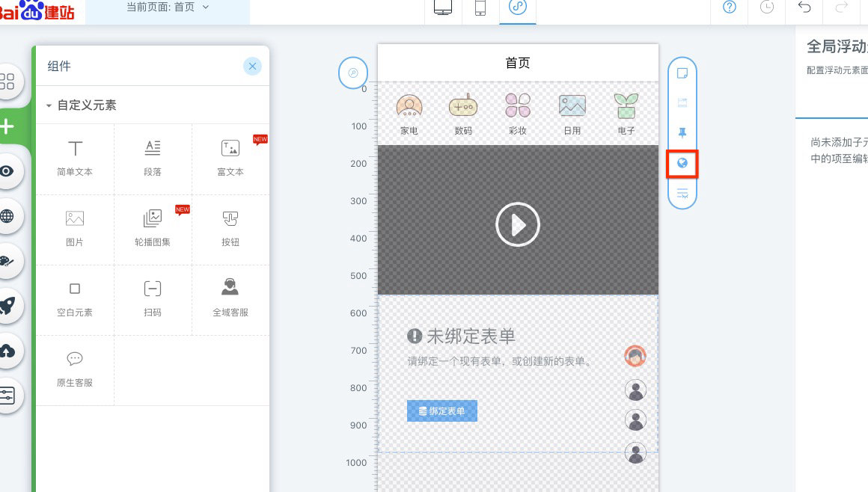Click the 绑定表单 button
868x492 pixels.
click(442, 411)
